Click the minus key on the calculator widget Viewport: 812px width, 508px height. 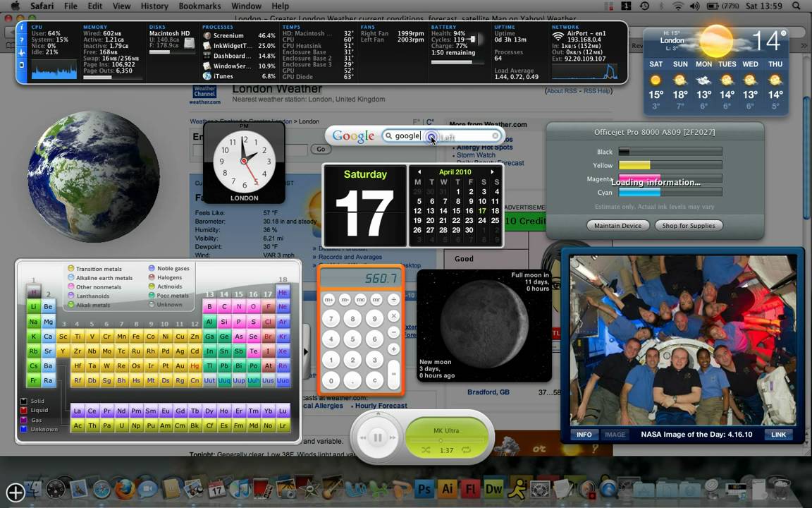(393, 332)
